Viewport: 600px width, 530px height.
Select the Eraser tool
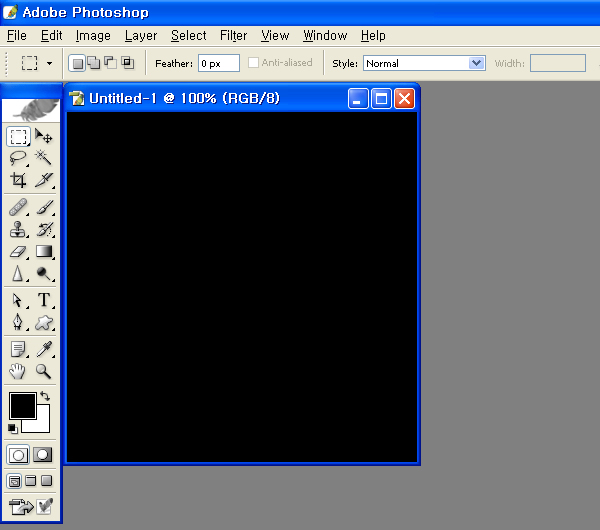18,251
